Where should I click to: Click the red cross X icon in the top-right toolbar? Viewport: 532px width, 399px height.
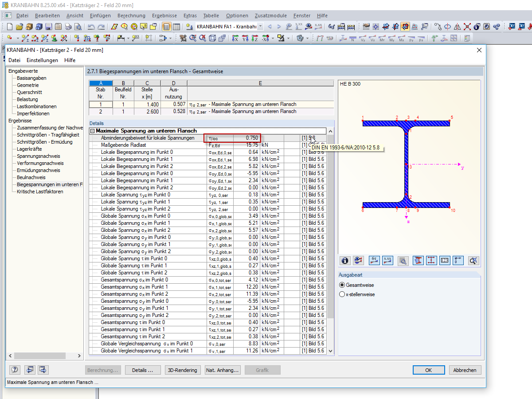[467, 27]
